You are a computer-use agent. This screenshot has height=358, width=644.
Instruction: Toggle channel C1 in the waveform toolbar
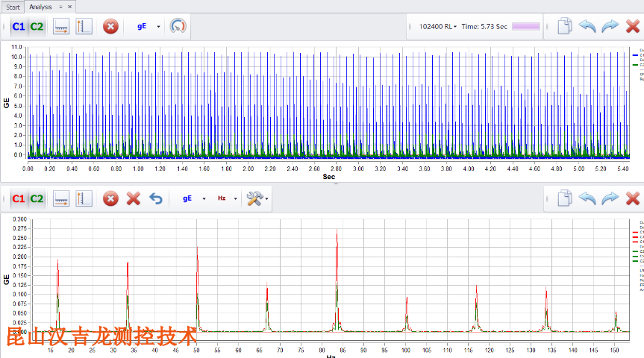[19, 27]
